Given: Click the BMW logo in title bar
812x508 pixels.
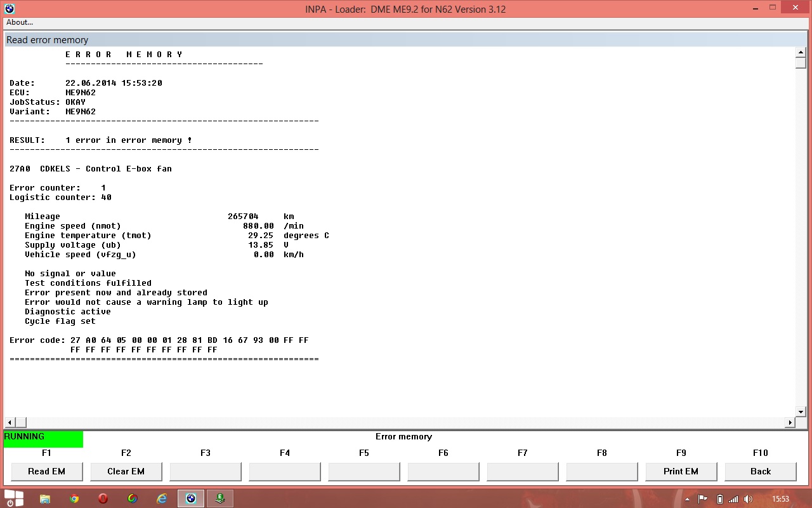Looking at the screenshot, I should pyautogui.click(x=10, y=9).
